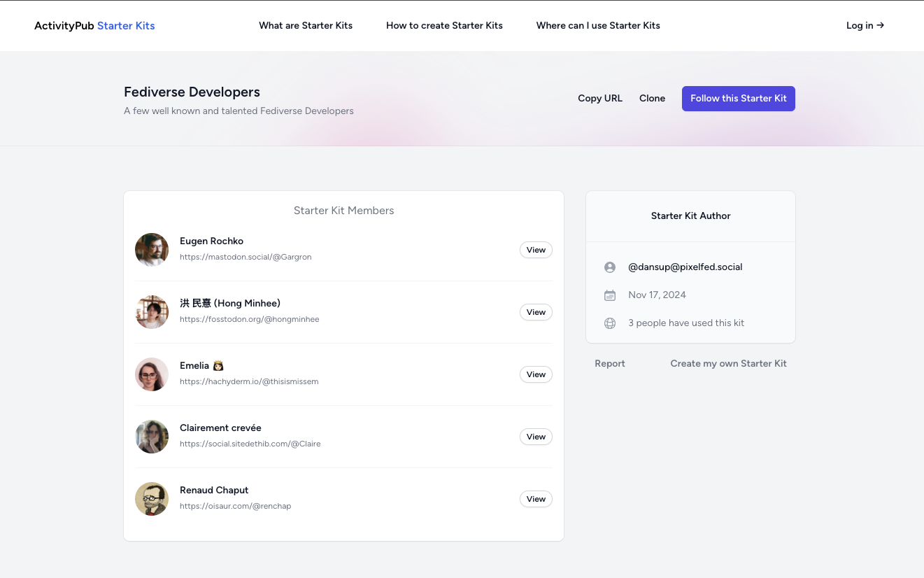View Emelia's profile
Viewport: 924px width, 578px height.
tap(536, 374)
